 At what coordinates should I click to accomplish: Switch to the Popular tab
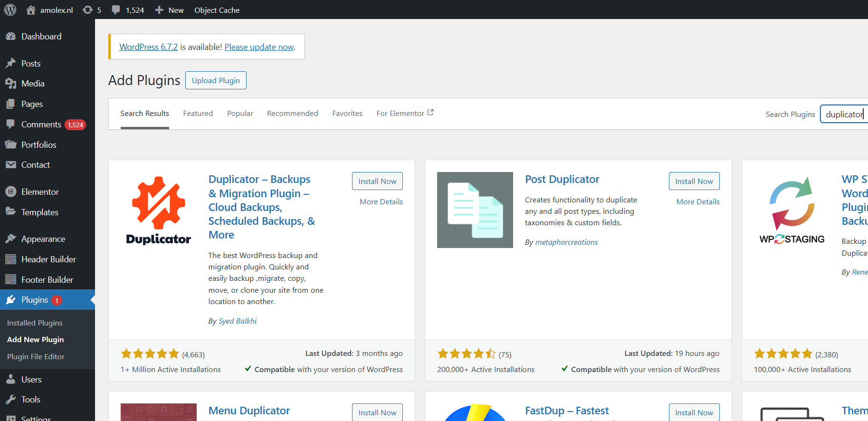pyautogui.click(x=240, y=113)
